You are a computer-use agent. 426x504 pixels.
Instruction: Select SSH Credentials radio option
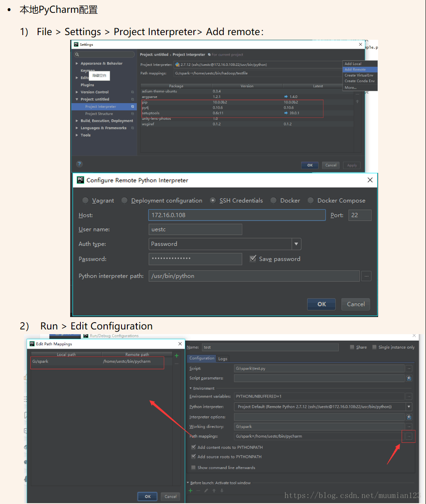[x=213, y=201]
